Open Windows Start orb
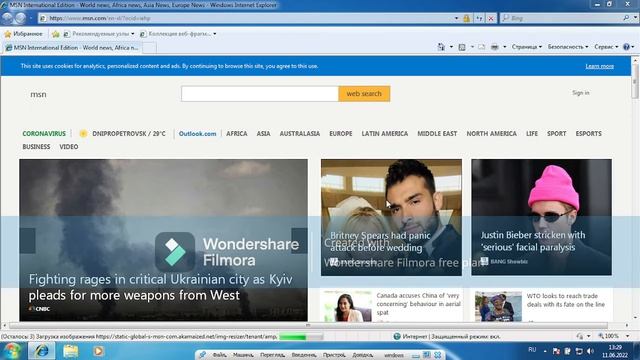The height and width of the screenshot is (360, 640). (x=12, y=351)
